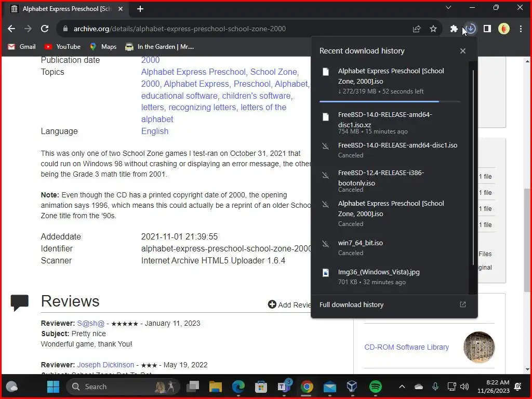The width and height of the screenshot is (532, 399).
Task: Open Microsoft Teams from the taskbar
Action: pos(284,387)
